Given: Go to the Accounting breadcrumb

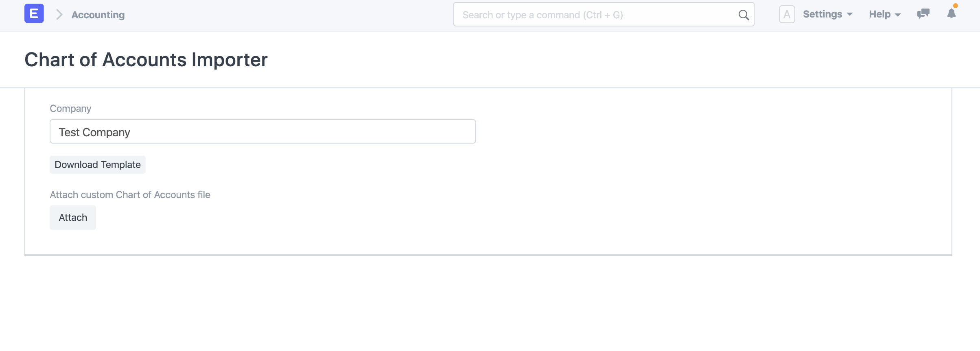Looking at the screenshot, I should click(x=98, y=15).
